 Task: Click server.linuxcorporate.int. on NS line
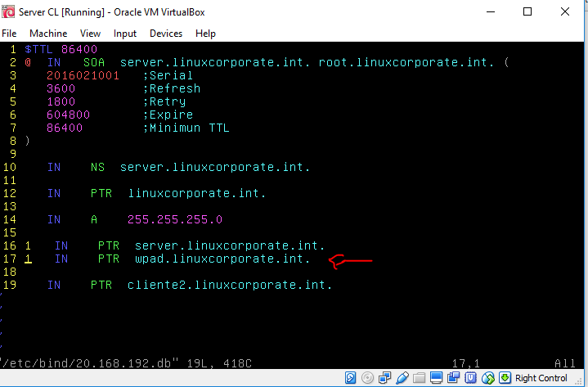[x=215, y=167]
